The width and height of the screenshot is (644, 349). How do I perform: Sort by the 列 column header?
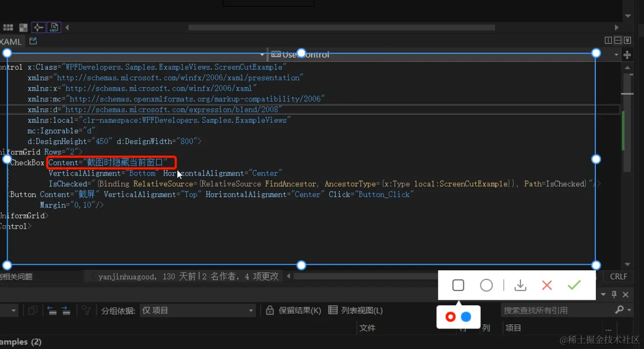[486, 328]
